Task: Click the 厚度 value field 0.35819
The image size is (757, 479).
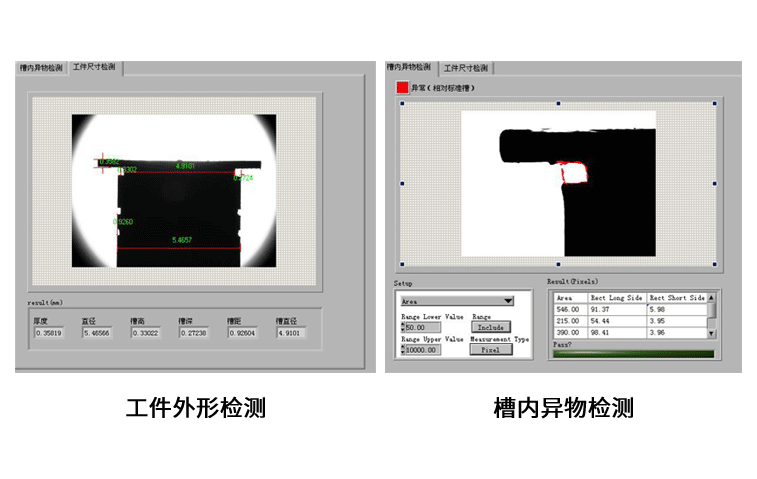Action: (49, 333)
